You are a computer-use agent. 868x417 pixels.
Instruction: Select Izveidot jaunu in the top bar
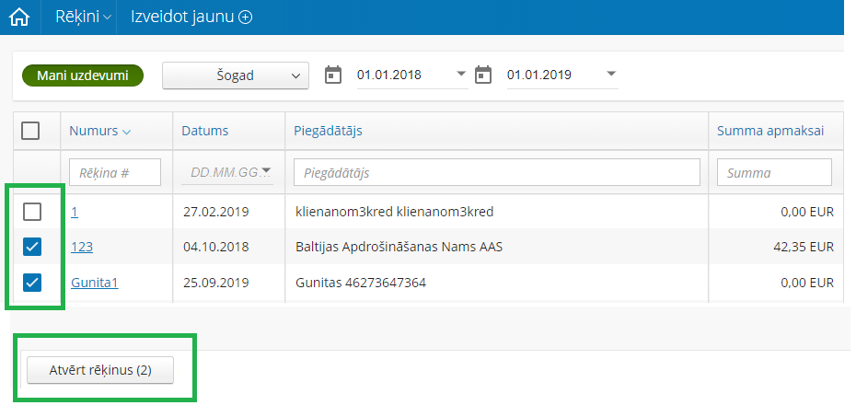[184, 17]
